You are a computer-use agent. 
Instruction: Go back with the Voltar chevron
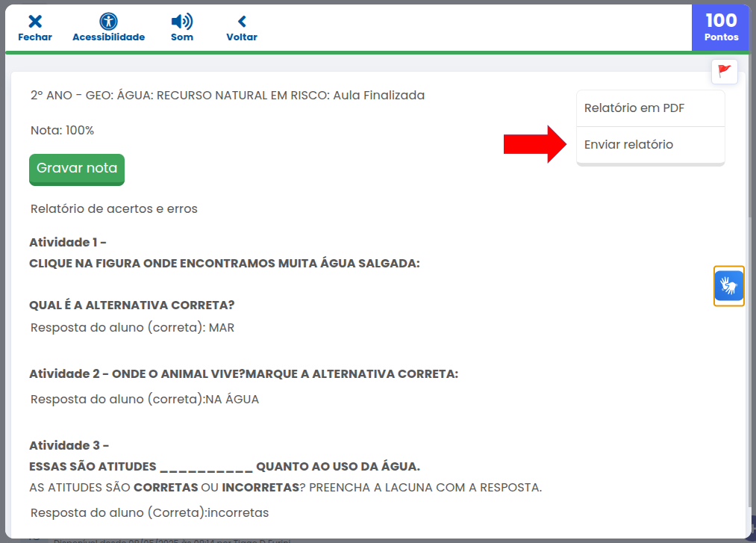[241, 22]
